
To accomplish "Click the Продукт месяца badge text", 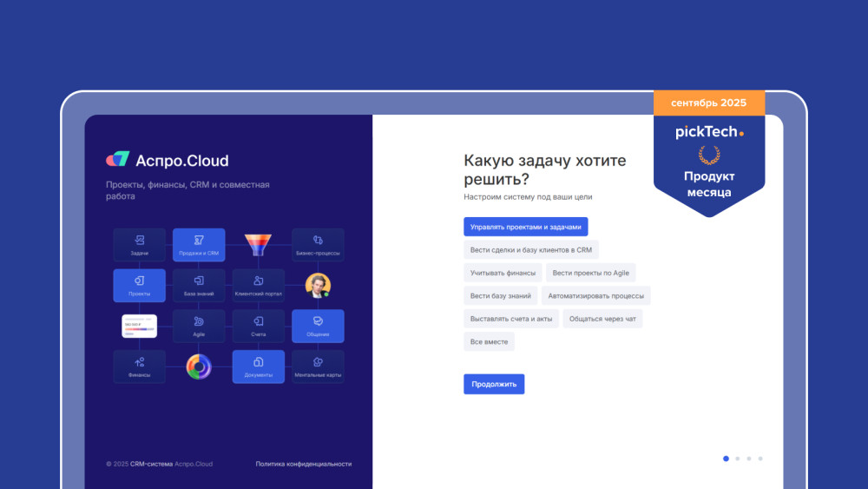I will click(709, 184).
